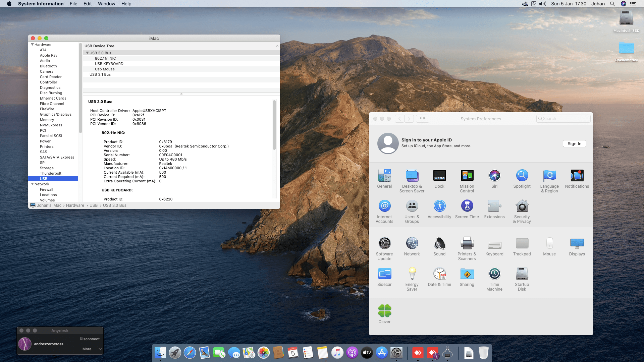The image size is (644, 362).
Task: Open Network preferences pane
Action: point(412,246)
